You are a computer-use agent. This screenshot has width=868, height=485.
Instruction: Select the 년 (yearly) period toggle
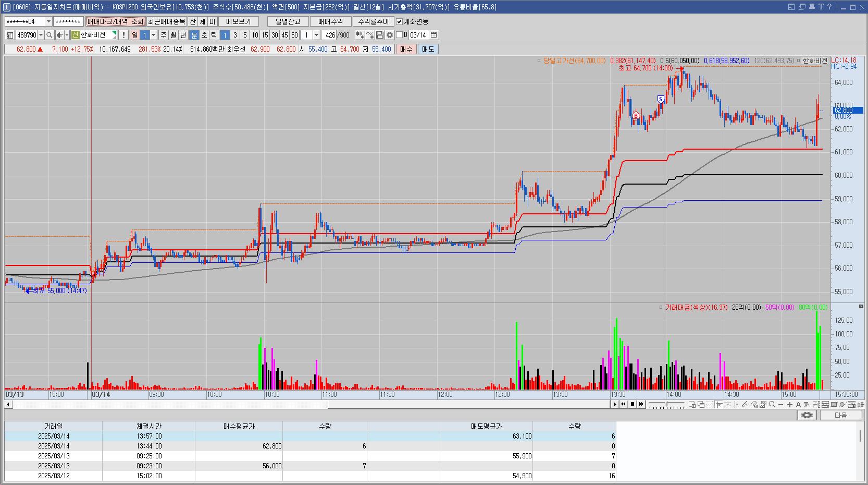(x=183, y=35)
